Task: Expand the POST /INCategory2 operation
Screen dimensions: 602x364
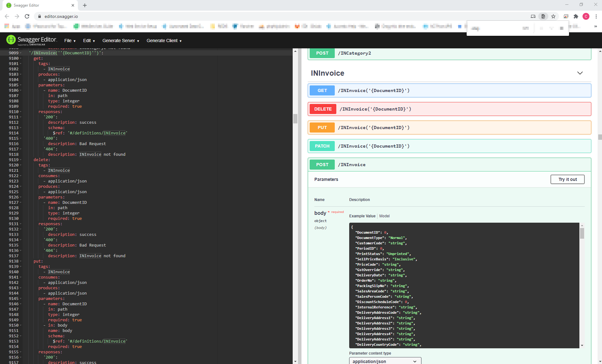Action: (449, 53)
